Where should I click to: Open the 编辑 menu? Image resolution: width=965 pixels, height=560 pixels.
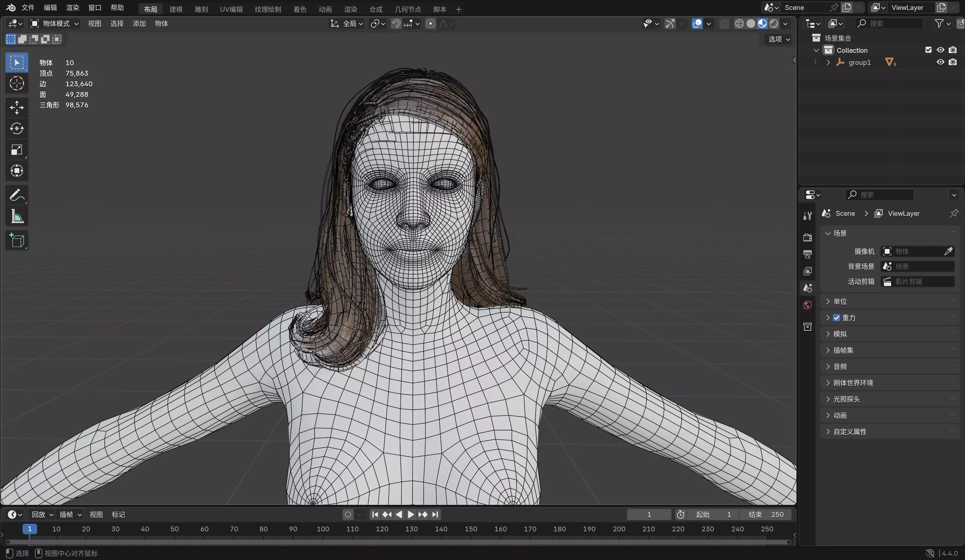(50, 8)
